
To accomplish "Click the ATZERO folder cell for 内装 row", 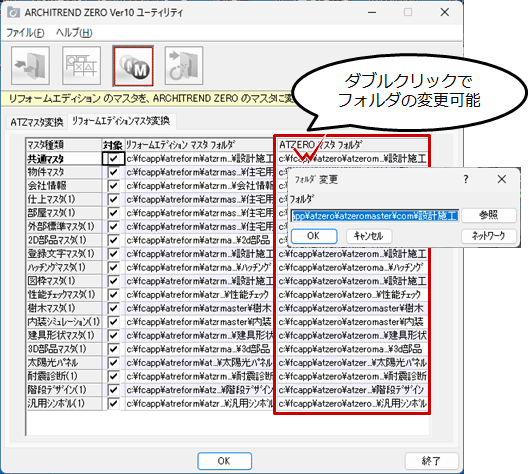I will pos(353,322).
